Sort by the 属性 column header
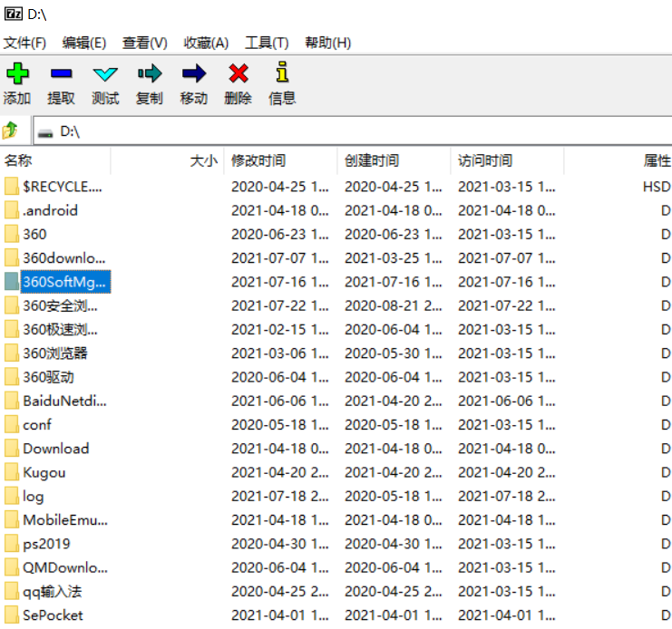This screenshot has height=629, width=672. 618,160
